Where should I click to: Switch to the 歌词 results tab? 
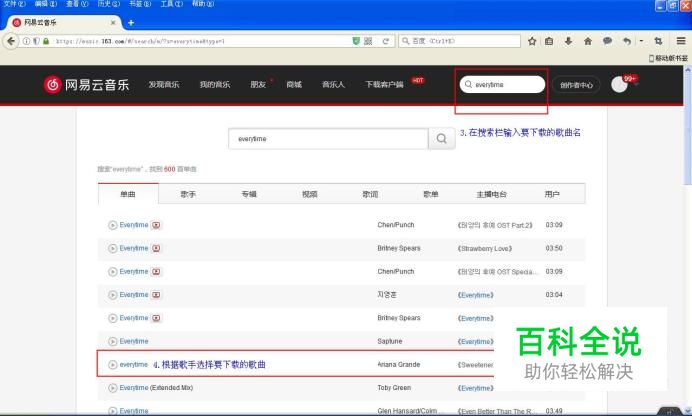tap(370, 194)
